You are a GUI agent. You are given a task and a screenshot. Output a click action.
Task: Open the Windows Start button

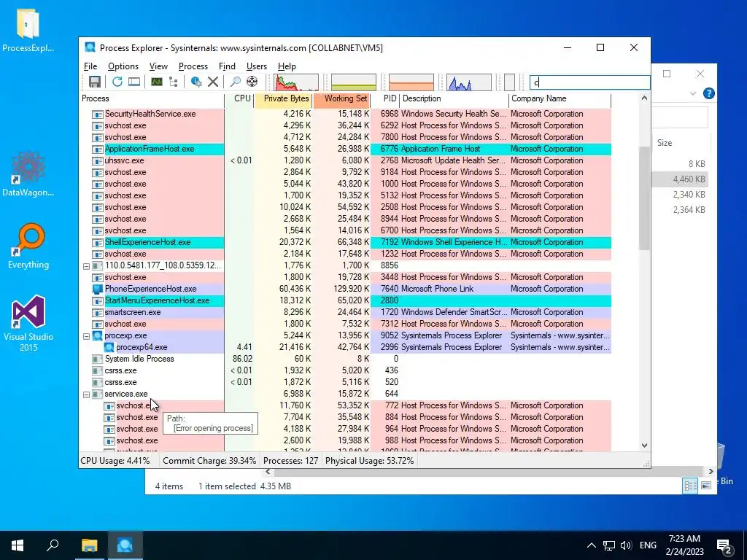(x=18, y=545)
